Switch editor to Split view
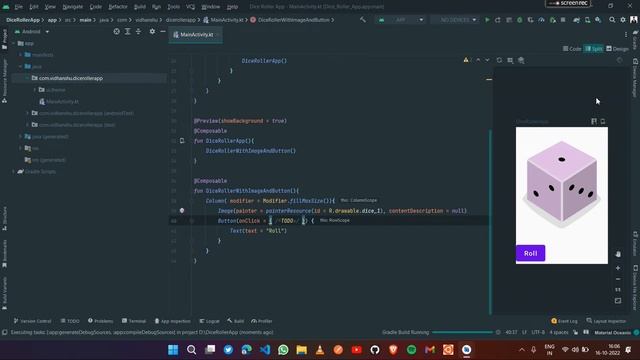Image resolution: width=640 pixels, height=360 pixels. point(594,49)
